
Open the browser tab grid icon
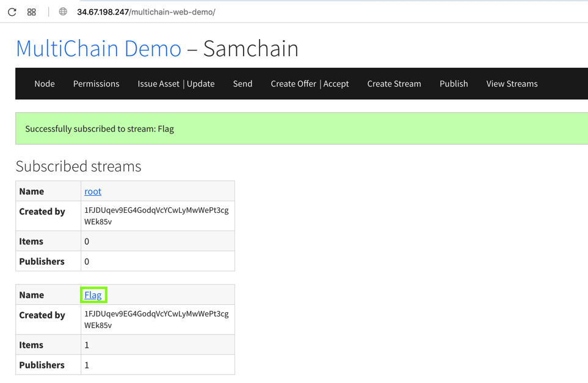point(32,12)
